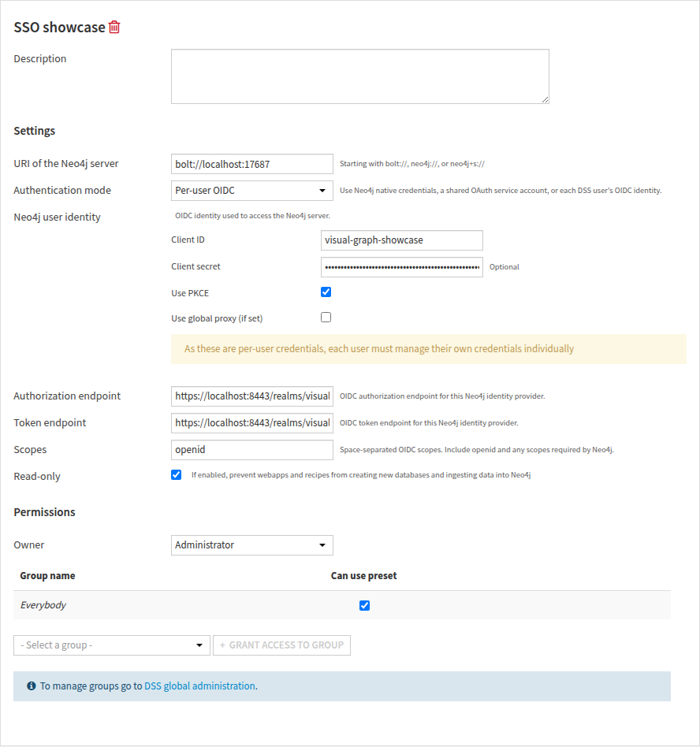The width and height of the screenshot is (700, 747).
Task: Click the Permissions section heading
Action: click(x=44, y=512)
